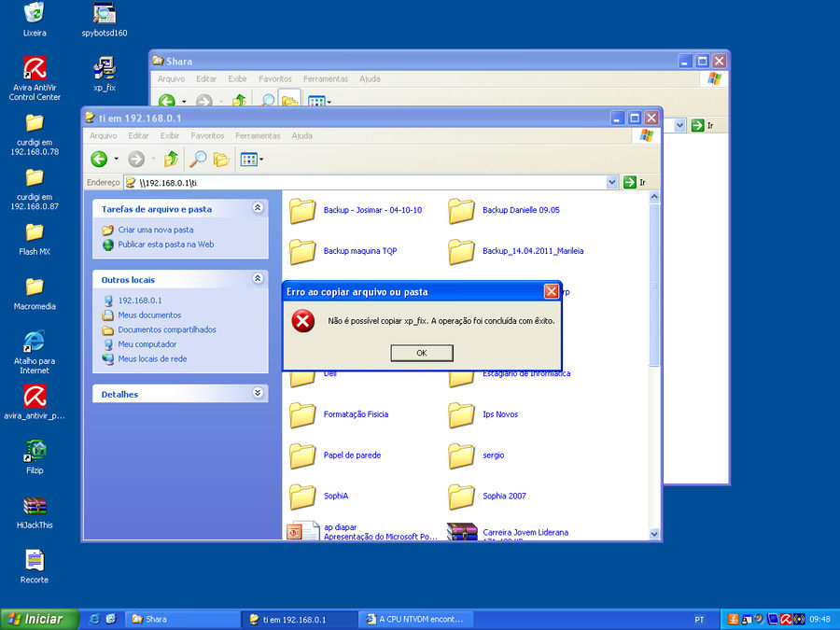Launch HiJackThis from the desktop
Viewport: 840px width, 630px height.
[x=34, y=504]
